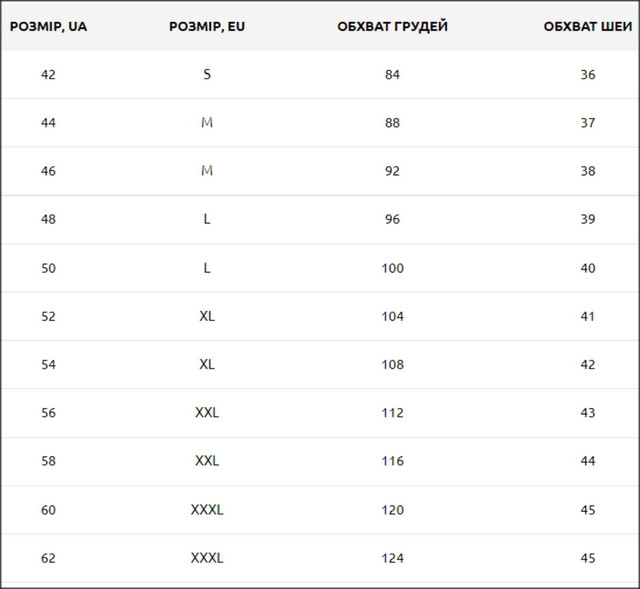Click chest girth value 84
The image size is (640, 589).
392,74
